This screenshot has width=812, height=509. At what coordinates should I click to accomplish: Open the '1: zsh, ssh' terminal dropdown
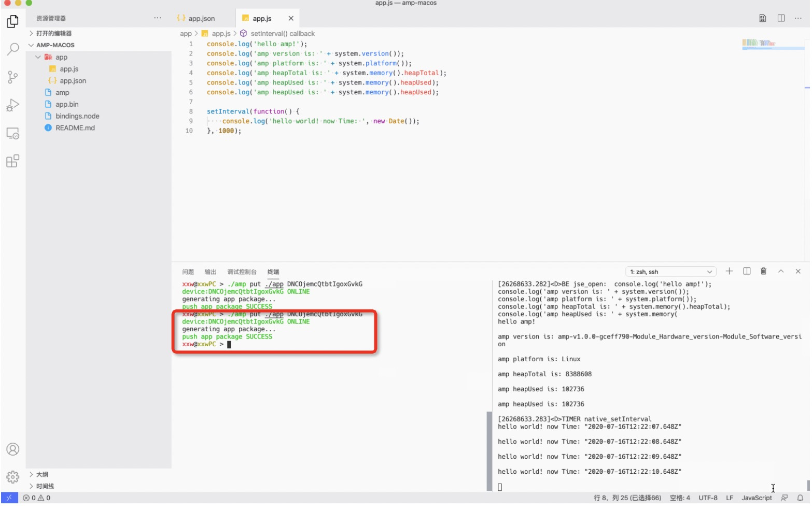pyautogui.click(x=670, y=271)
